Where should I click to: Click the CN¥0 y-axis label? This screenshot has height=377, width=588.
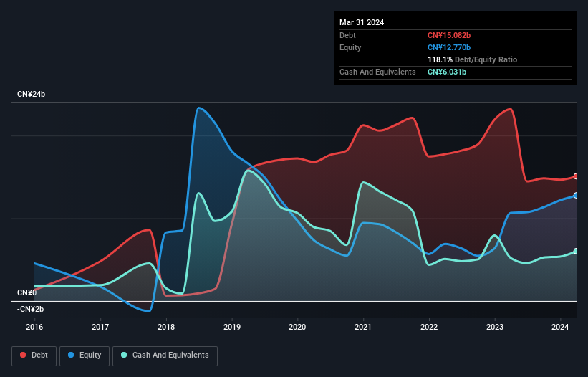point(27,292)
